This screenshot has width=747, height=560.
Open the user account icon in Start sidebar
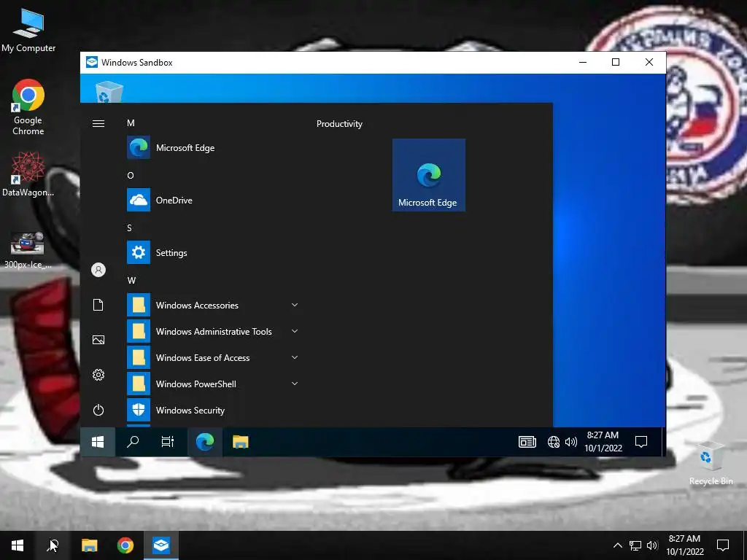[x=98, y=270]
